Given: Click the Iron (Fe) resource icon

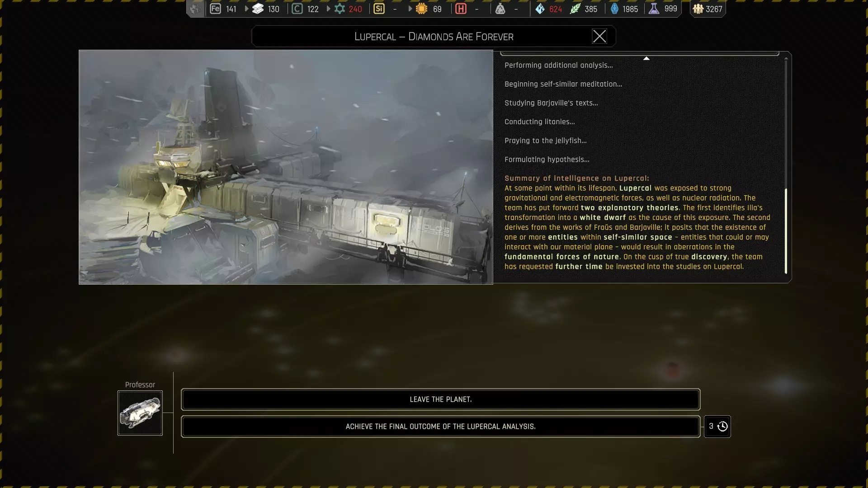Looking at the screenshot, I should coord(216,9).
